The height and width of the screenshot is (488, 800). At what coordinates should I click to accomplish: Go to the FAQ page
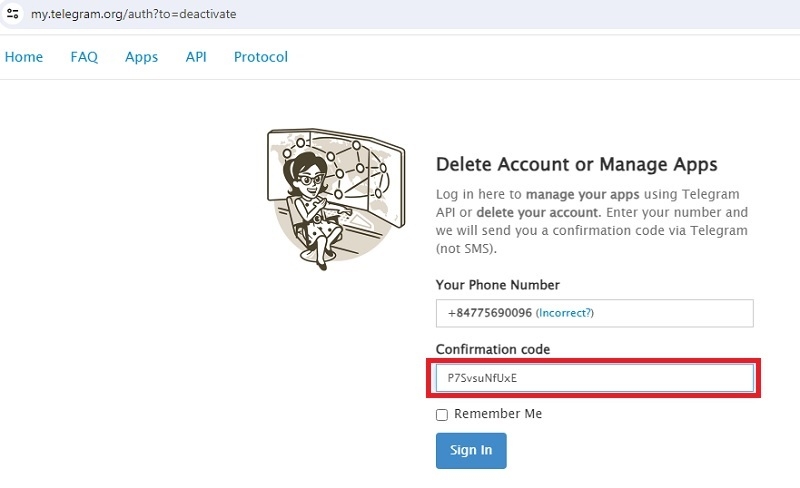pyautogui.click(x=84, y=57)
